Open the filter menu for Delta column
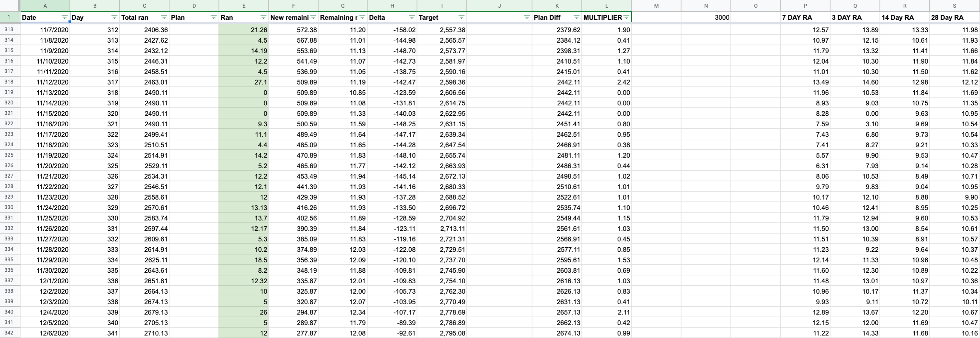 412,18
